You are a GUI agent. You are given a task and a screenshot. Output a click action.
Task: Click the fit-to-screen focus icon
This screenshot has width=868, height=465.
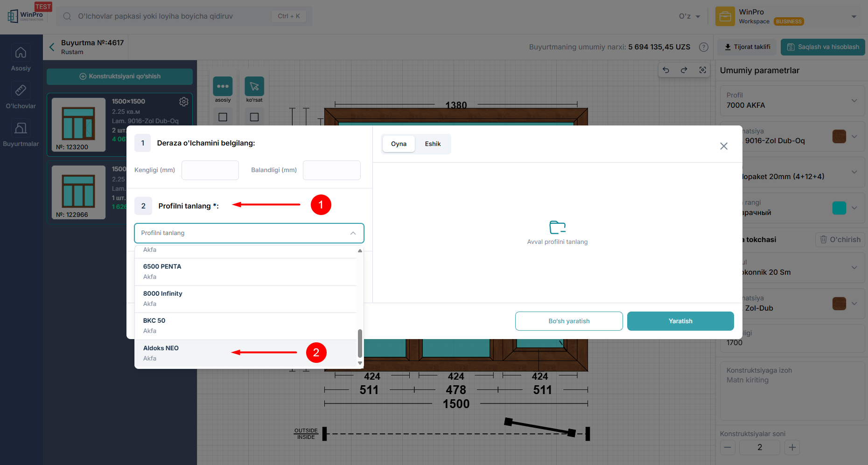(702, 70)
